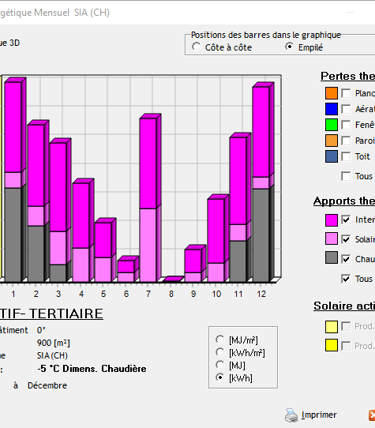Click the gray Chauffage color swatch
Image resolution: width=375 pixels, height=428 pixels.
tap(331, 258)
